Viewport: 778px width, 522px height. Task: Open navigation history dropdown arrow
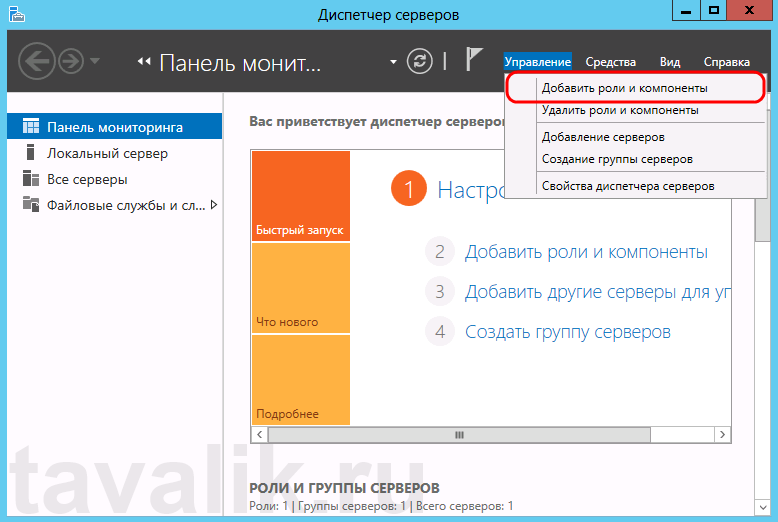(95, 62)
